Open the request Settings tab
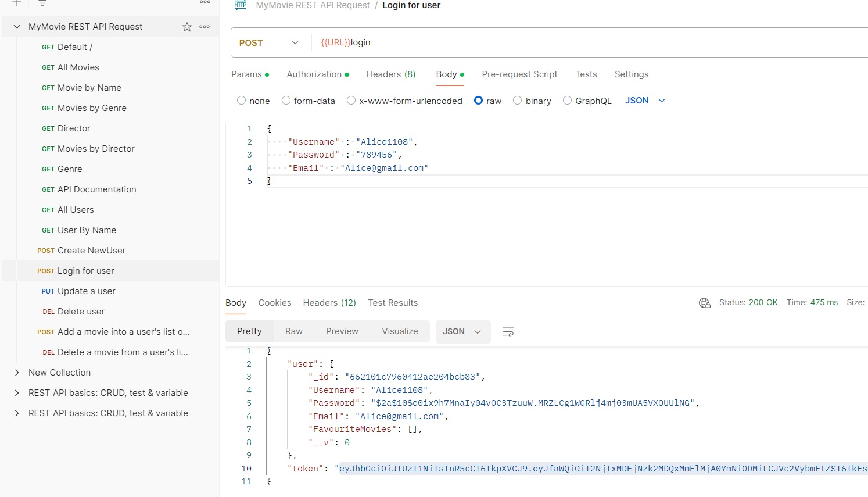Screen dimensions: 868x497 (632, 74)
